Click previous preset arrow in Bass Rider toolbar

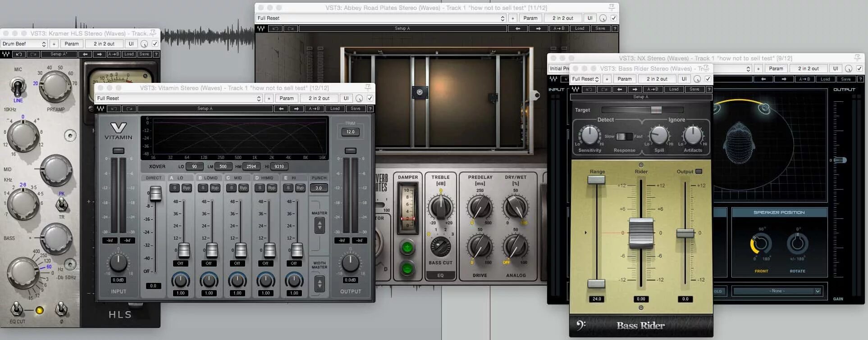[x=619, y=89]
